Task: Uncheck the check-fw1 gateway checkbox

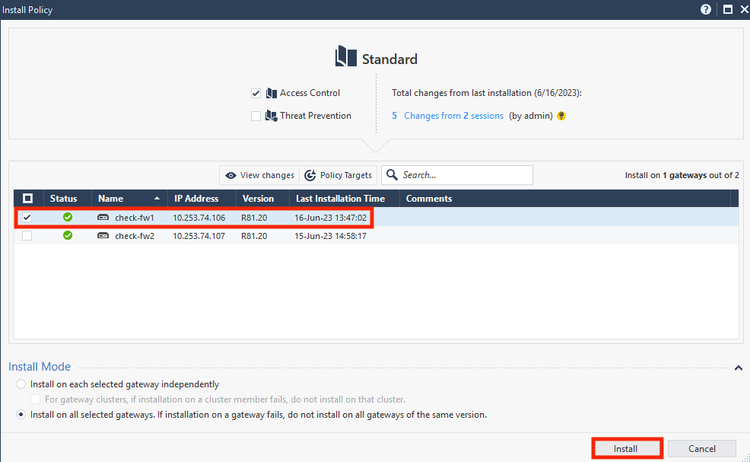Action: 27,218
